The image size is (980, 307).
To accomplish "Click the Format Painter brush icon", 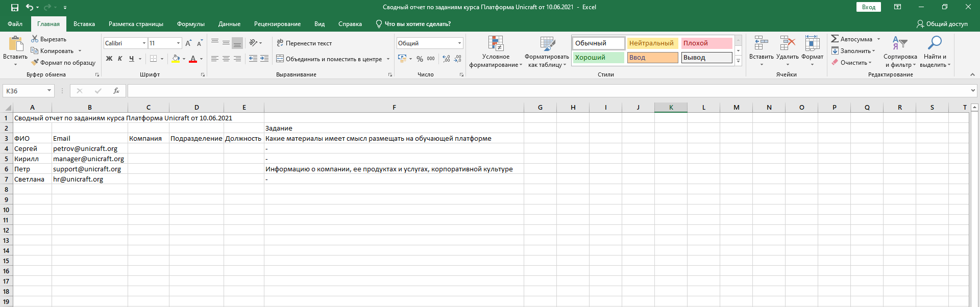I will [x=35, y=63].
